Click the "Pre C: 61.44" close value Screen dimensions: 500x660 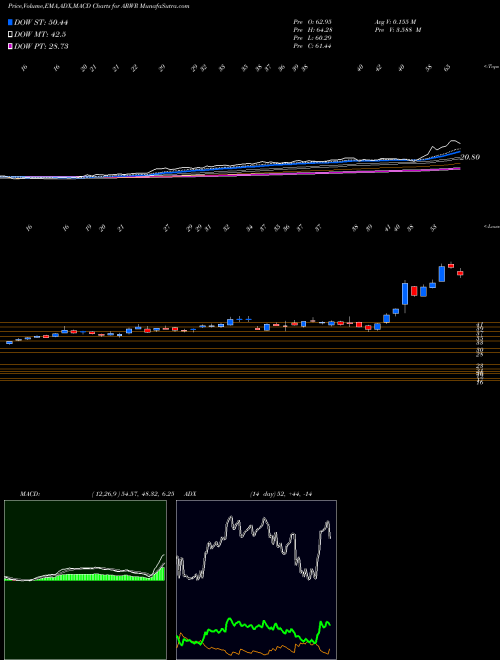313,46
